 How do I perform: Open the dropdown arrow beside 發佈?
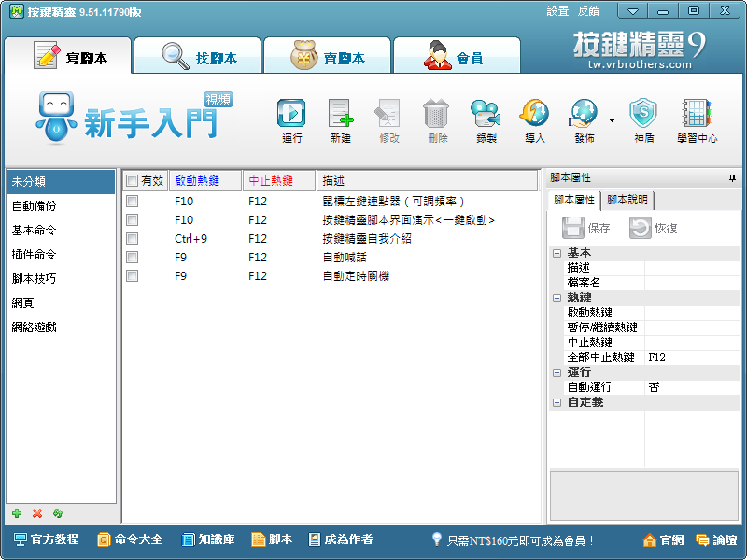click(x=612, y=120)
